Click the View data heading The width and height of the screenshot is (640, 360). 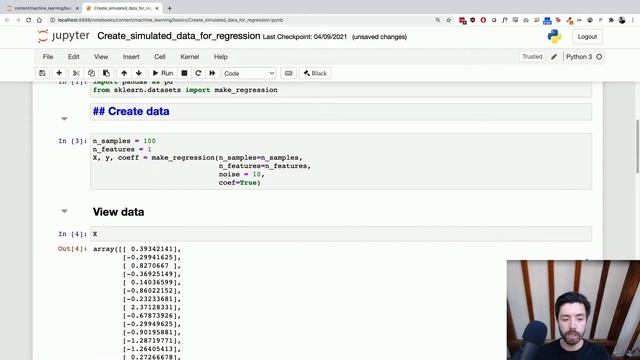[x=118, y=212]
